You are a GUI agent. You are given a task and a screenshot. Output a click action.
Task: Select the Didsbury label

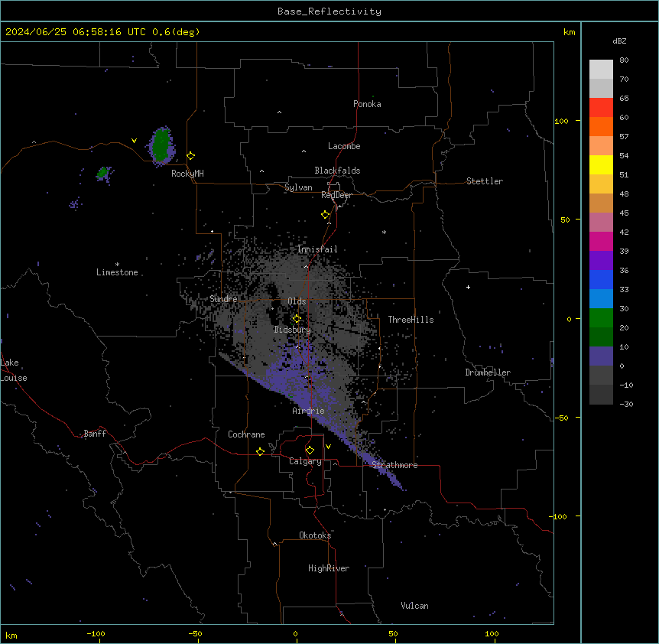[293, 330]
